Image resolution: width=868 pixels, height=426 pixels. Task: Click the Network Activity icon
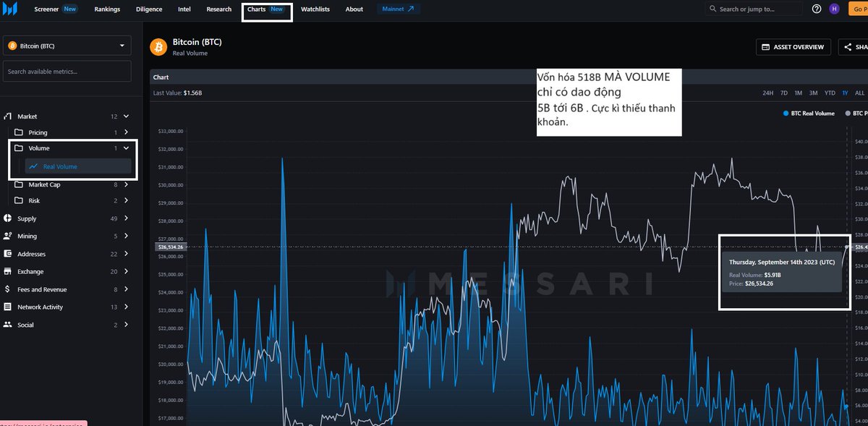click(8, 307)
